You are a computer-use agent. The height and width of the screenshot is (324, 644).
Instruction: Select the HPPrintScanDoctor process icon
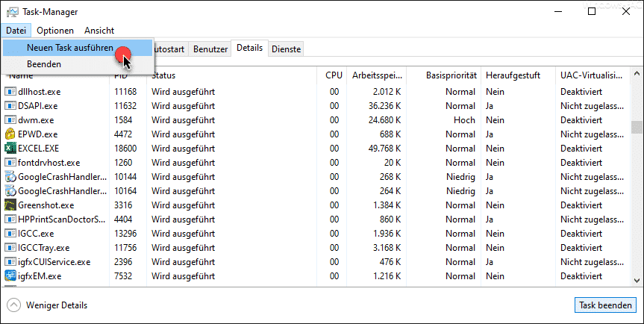pyautogui.click(x=10, y=219)
